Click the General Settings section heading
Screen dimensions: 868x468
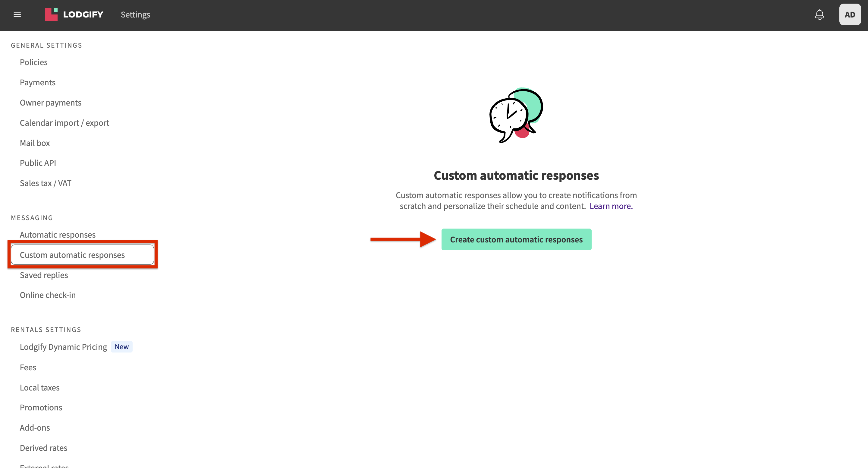pos(46,45)
